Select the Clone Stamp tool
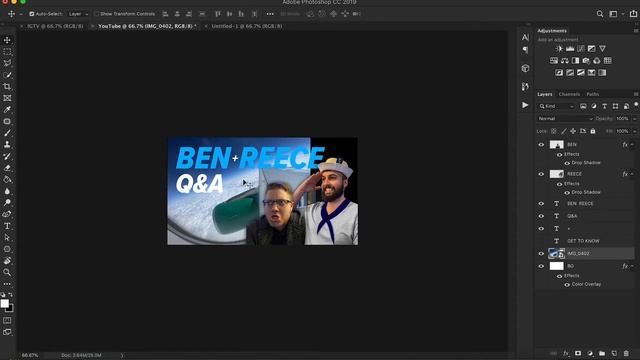 pyautogui.click(x=7, y=144)
